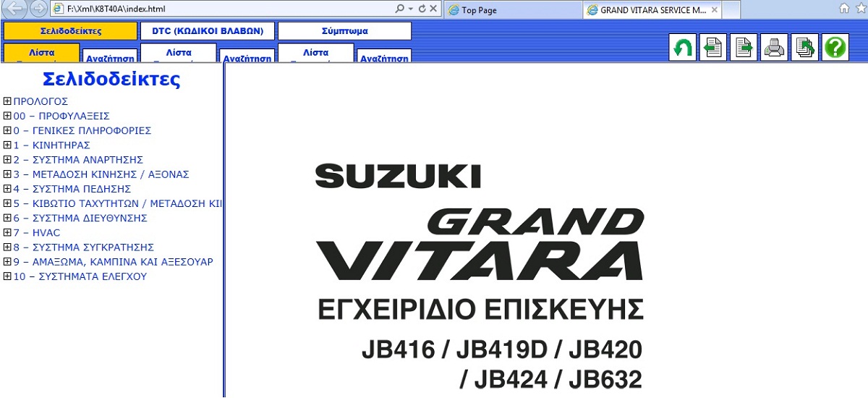This screenshot has height=398, width=868.
Task: Click the browser Forward arrow button
Action: [38, 9]
